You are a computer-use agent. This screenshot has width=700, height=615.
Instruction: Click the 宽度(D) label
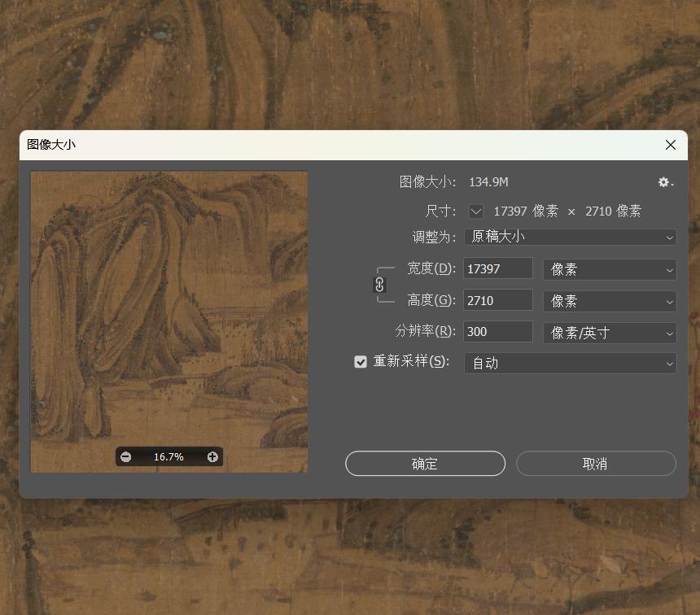point(431,268)
